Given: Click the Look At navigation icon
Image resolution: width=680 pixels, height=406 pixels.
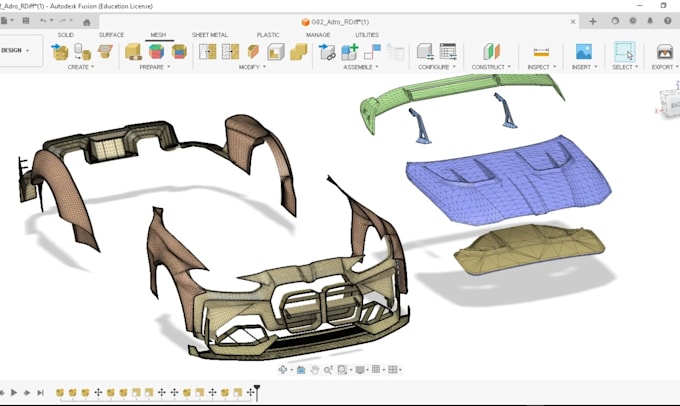Looking at the screenshot, I should [301, 370].
